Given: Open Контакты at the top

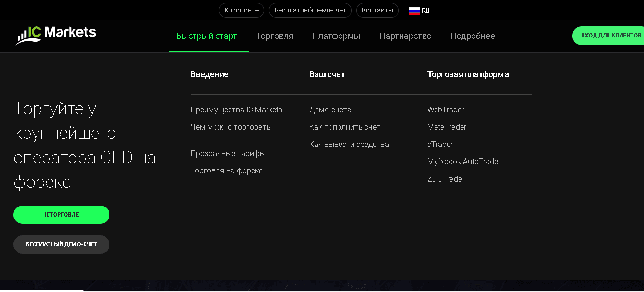Looking at the screenshot, I should coord(377,10).
